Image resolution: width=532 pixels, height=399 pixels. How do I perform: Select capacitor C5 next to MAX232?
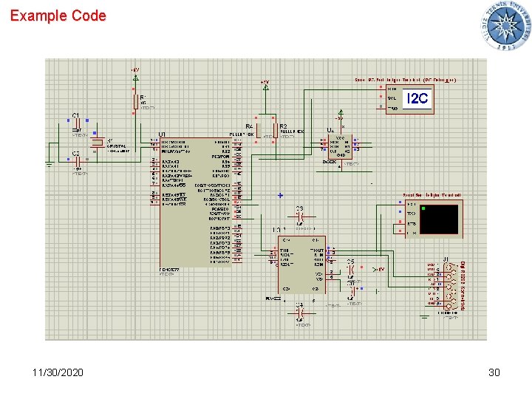pos(351,270)
